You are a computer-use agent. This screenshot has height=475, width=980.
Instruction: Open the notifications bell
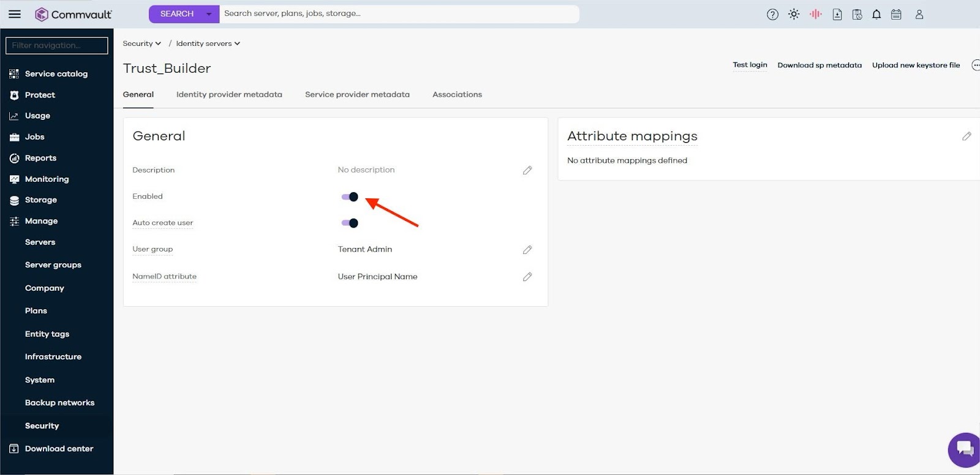(x=876, y=15)
